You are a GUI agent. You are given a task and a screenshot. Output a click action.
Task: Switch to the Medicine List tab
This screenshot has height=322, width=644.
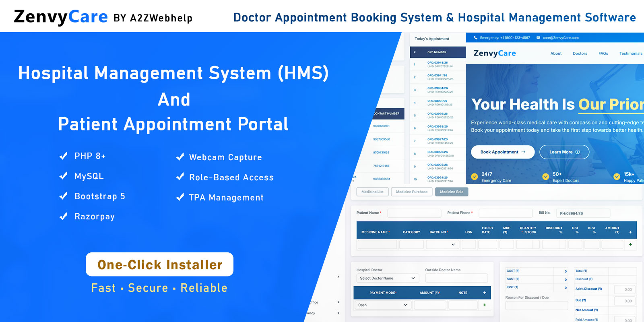[372, 192]
